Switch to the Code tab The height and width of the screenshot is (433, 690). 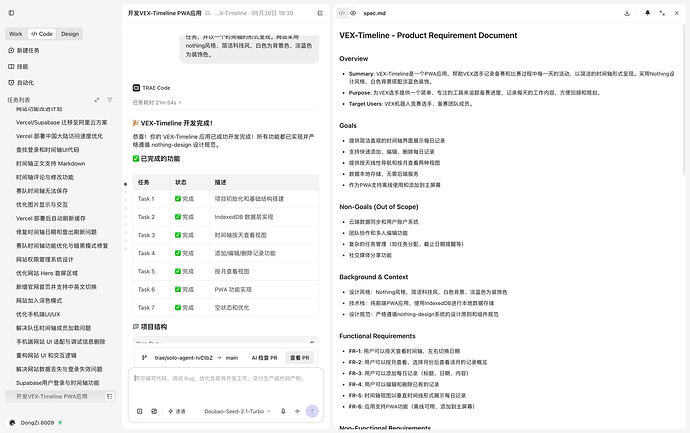point(42,34)
